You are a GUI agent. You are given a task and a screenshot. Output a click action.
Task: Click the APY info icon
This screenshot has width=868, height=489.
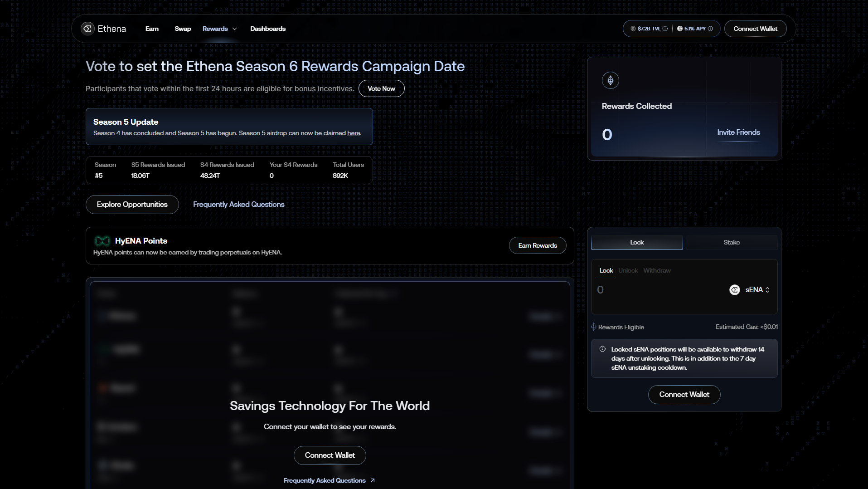click(710, 29)
